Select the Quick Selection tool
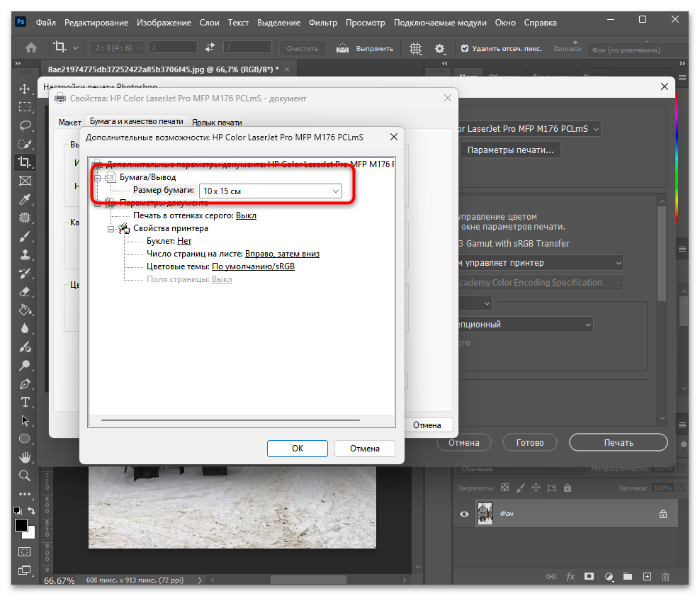The width and height of the screenshot is (700, 596). pos(25,144)
